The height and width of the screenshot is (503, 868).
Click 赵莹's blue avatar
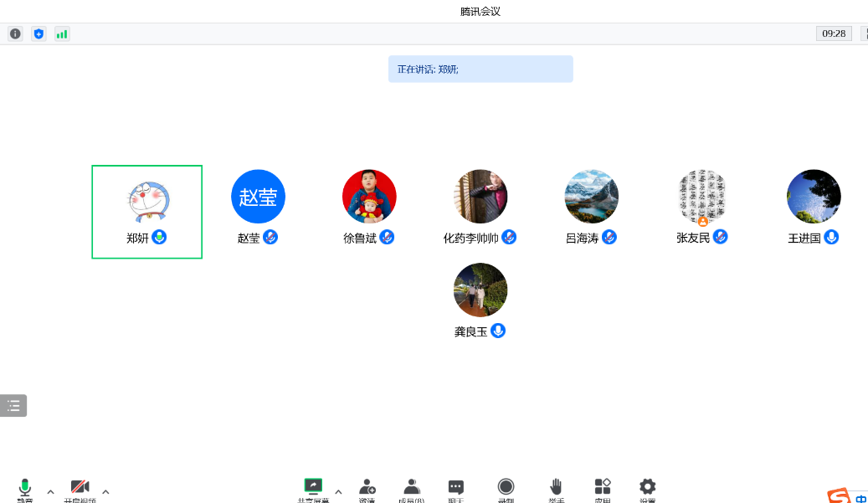258,197
